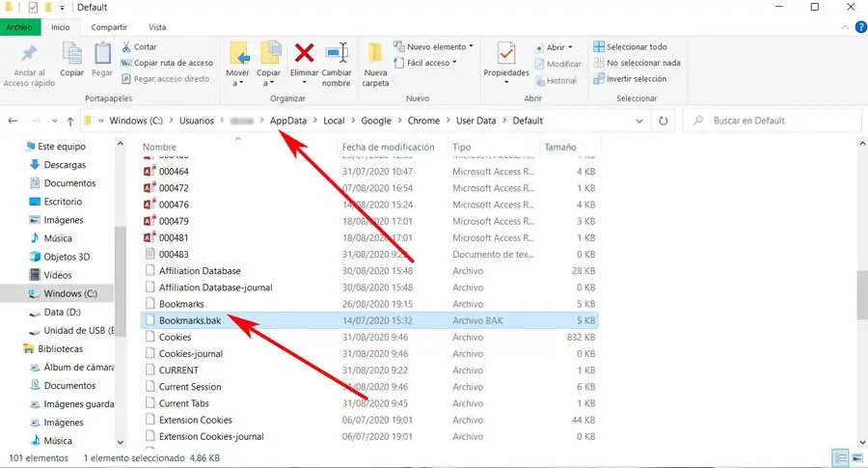Sort by the Nombre column header

(x=237, y=147)
